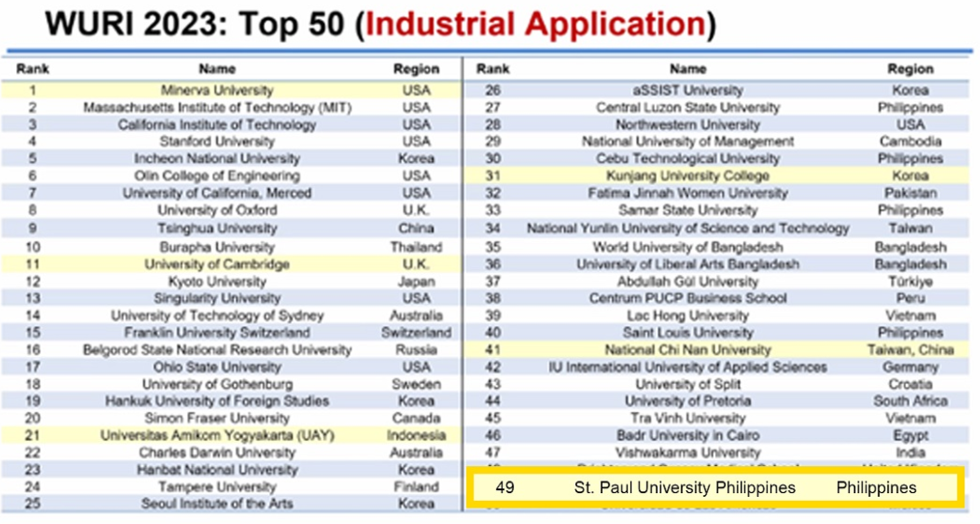The height and width of the screenshot is (524, 980).
Task: Select "Fatima Jinnah Women University"
Action: pyautogui.click(x=687, y=193)
